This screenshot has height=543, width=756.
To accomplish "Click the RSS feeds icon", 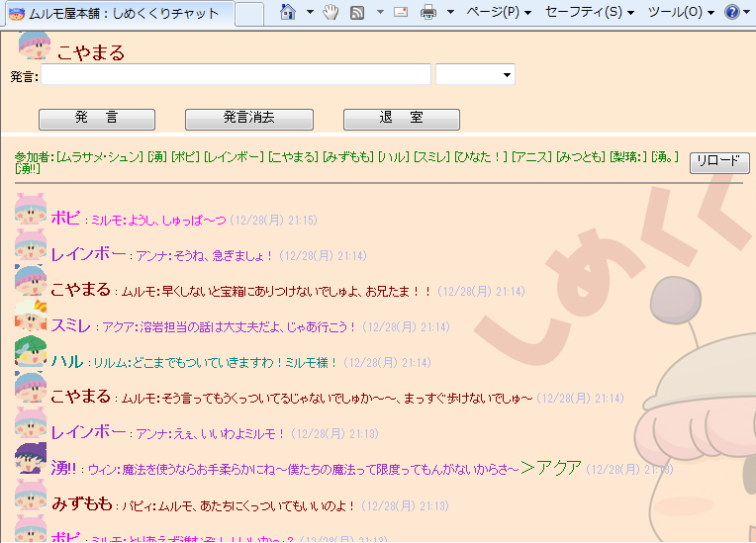I will point(357,12).
